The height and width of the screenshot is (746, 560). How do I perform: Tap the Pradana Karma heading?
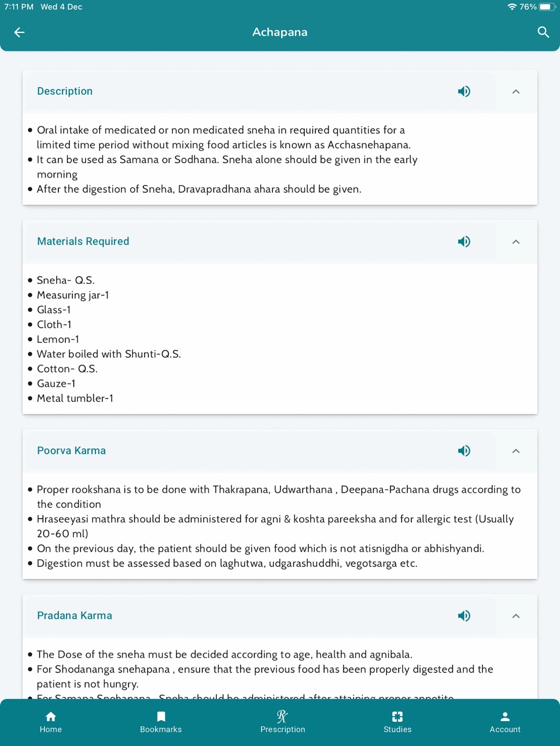coord(75,616)
